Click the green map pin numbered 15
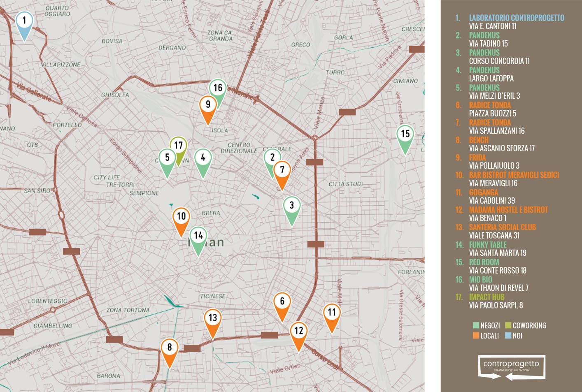This screenshot has height=392, width=582. point(405,140)
